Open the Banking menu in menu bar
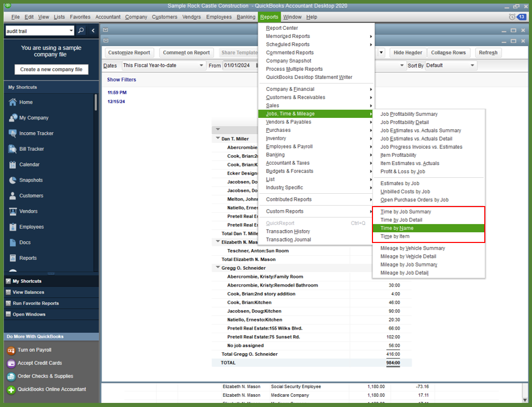Viewport: 532px width, 407px height. coord(246,17)
